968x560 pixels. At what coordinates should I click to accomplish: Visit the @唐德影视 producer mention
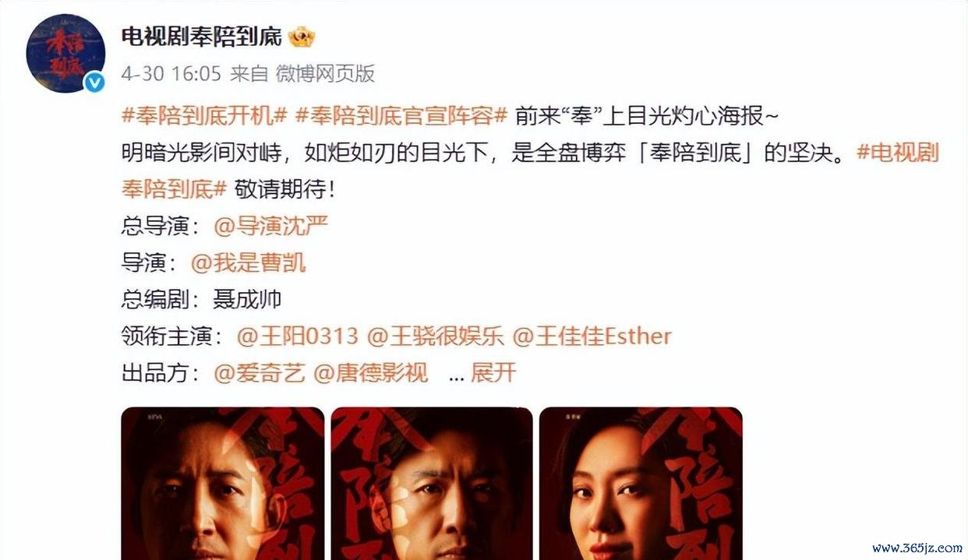click(x=371, y=373)
